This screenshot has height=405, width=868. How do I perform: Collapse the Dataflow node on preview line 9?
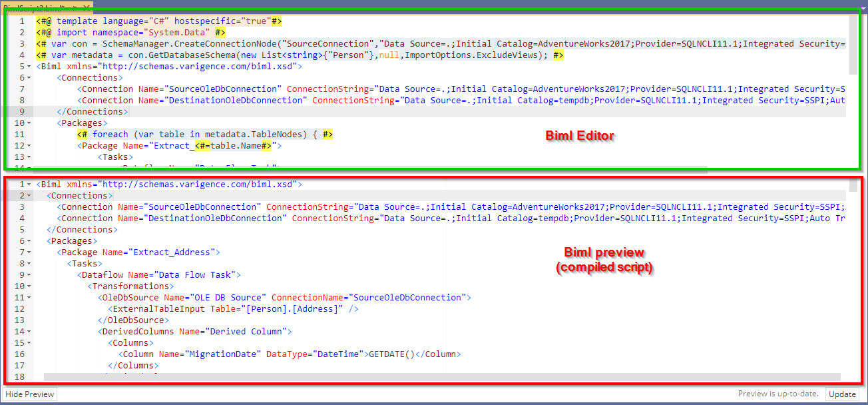(x=30, y=275)
